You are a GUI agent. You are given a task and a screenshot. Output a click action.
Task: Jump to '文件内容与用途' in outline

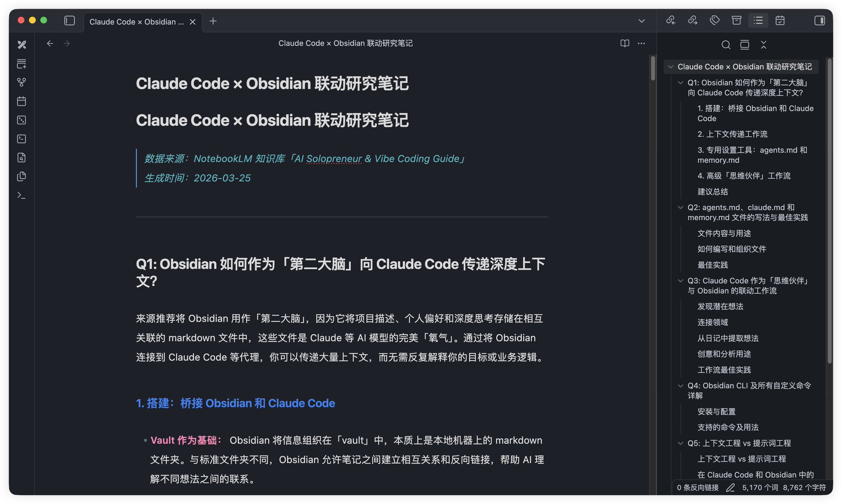pos(724,233)
